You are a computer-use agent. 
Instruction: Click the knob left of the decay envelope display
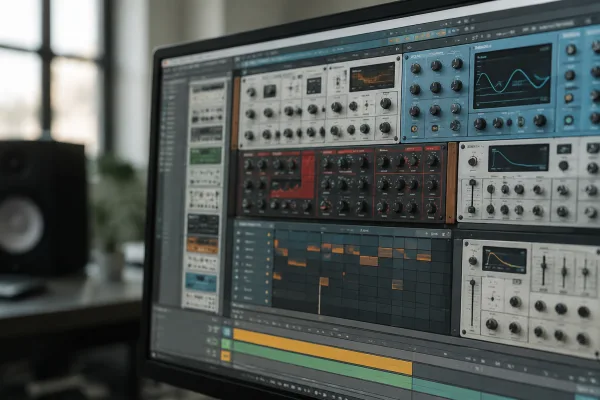(x=473, y=161)
